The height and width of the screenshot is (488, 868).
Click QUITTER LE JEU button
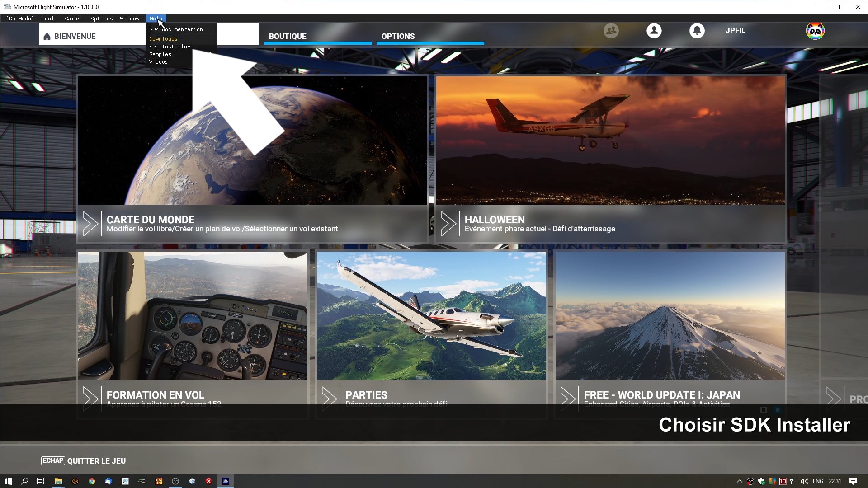coord(96,461)
